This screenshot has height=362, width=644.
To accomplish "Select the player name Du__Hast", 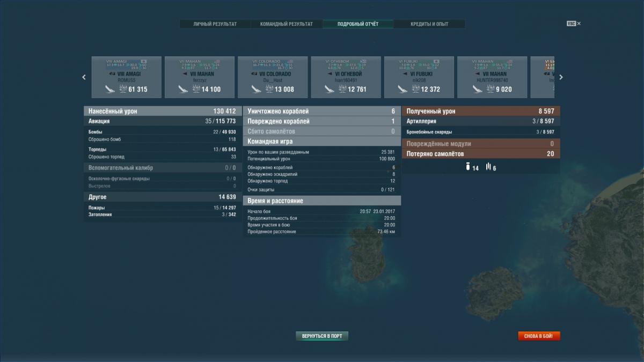I will 272,80.
